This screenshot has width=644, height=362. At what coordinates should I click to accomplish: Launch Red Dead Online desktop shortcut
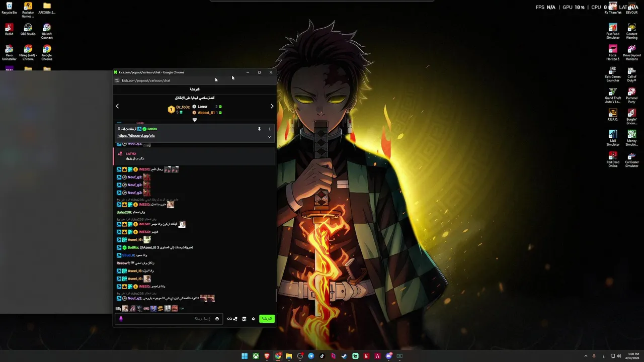(x=613, y=160)
